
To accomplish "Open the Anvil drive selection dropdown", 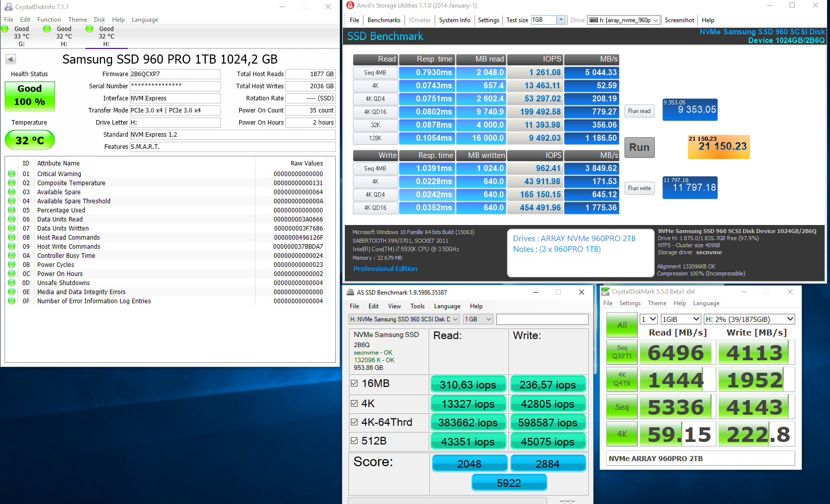I will coord(656,20).
